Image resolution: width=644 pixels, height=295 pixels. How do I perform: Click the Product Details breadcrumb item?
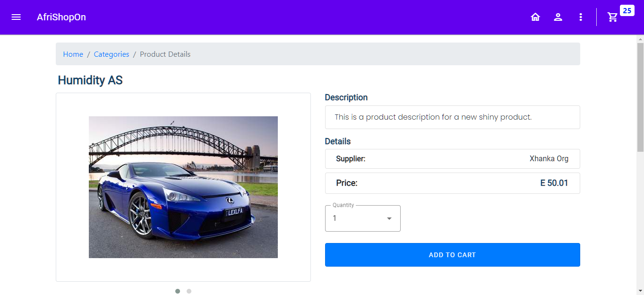click(x=165, y=54)
